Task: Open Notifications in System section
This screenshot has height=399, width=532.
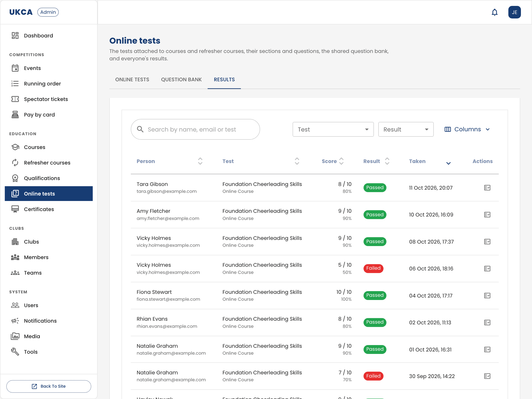Action: point(49,321)
